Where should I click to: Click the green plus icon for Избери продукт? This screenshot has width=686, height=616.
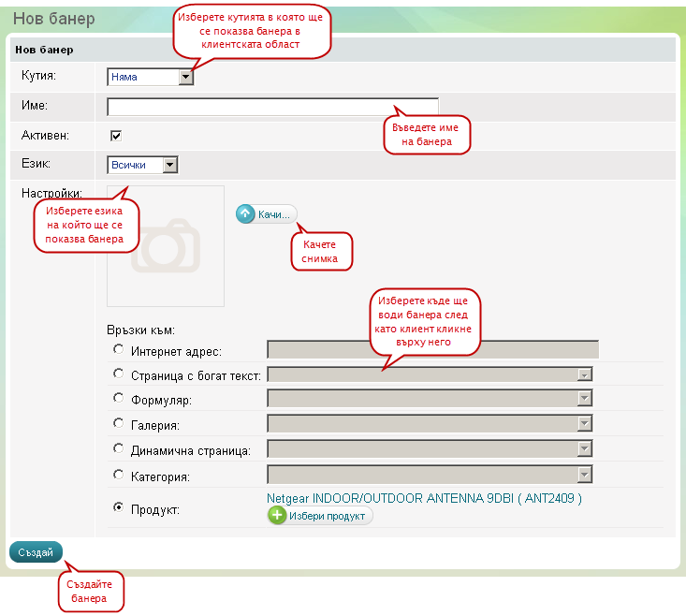[277, 516]
